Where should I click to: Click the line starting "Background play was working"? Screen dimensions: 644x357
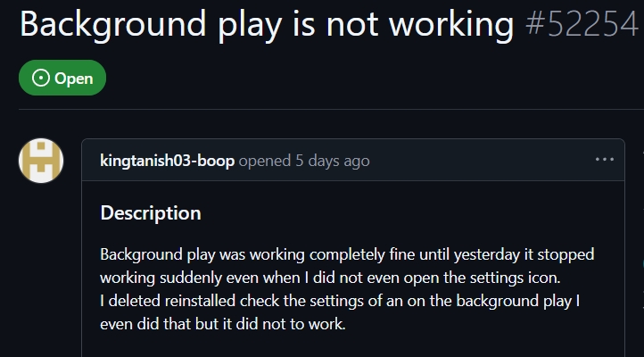346,254
